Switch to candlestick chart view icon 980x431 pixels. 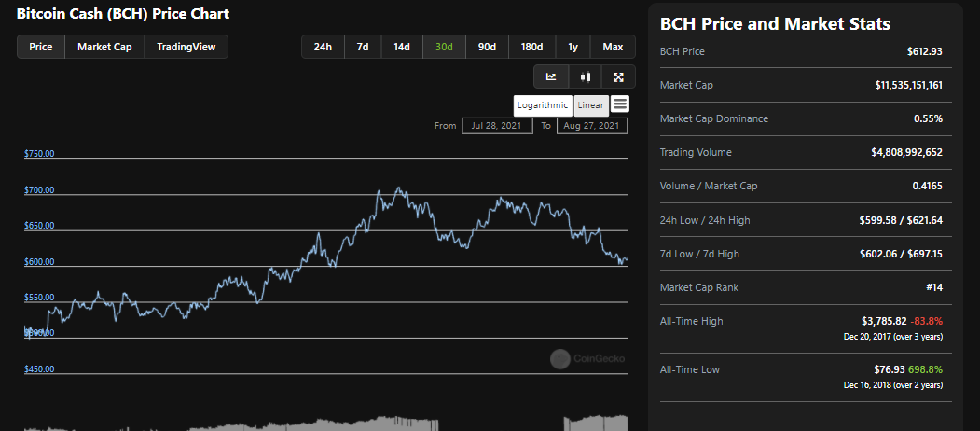[586, 76]
